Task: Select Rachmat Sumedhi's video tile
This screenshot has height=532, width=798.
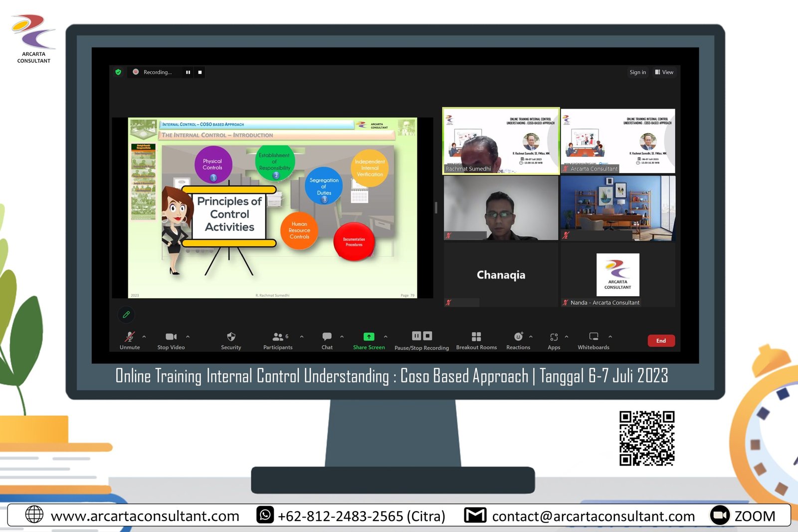Action: [x=501, y=141]
